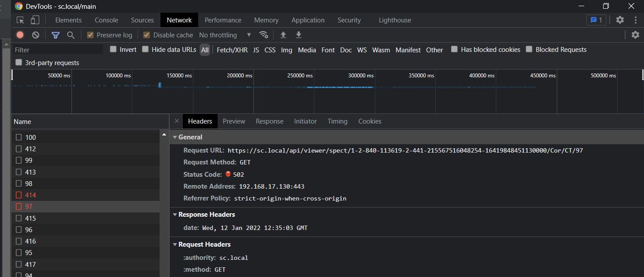Open network search magnifier
This screenshot has height=277, width=644.
[x=71, y=35]
